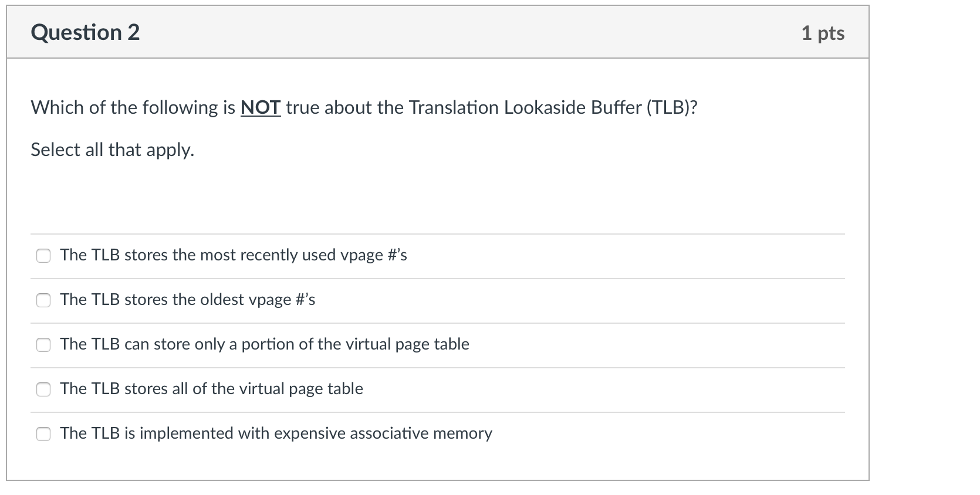
Task: Toggle the 'expensive associative memory' checkbox
Action: click(x=43, y=434)
